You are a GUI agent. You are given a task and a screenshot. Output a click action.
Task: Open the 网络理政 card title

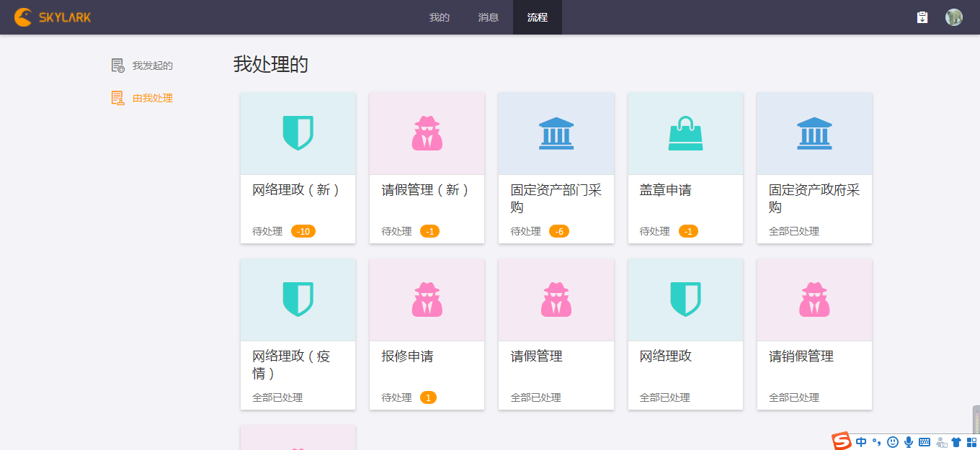pyautogui.click(x=666, y=356)
